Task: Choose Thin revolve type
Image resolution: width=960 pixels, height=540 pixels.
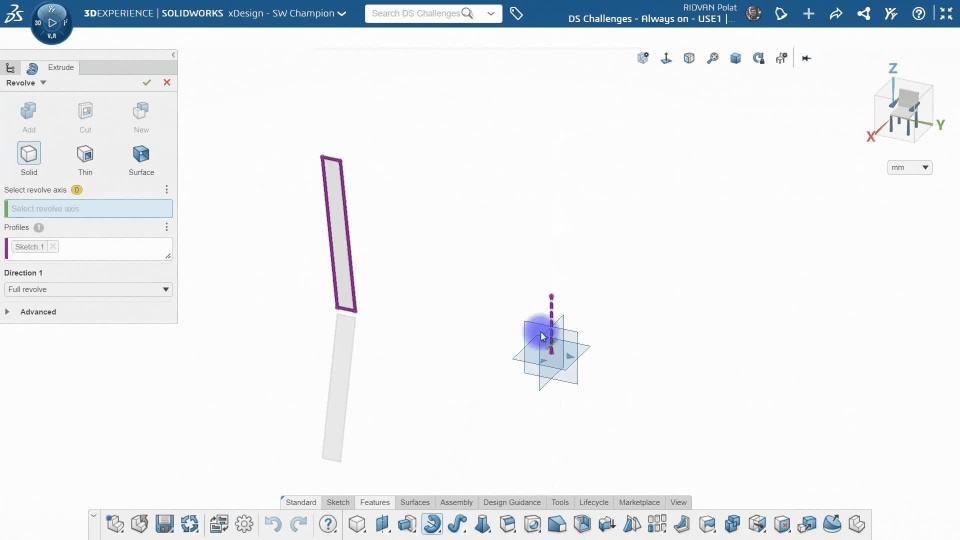Action: point(85,159)
